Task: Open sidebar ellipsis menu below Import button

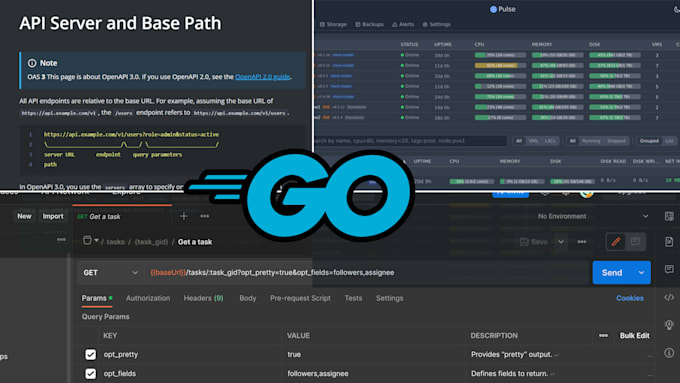Action: pyautogui.click(x=61, y=239)
